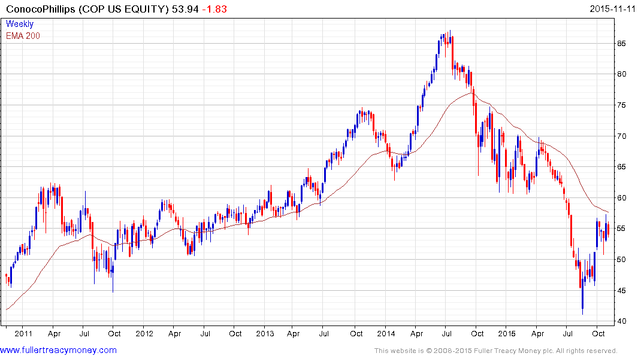Image resolution: width=644 pixels, height=359 pixels.
Task: Click the 45 price axis label
Action: click(621, 290)
